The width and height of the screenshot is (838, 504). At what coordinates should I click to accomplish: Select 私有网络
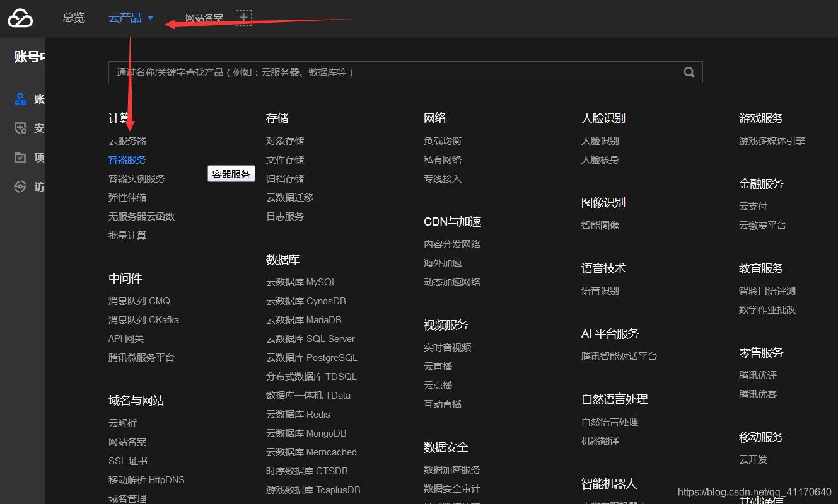click(443, 160)
